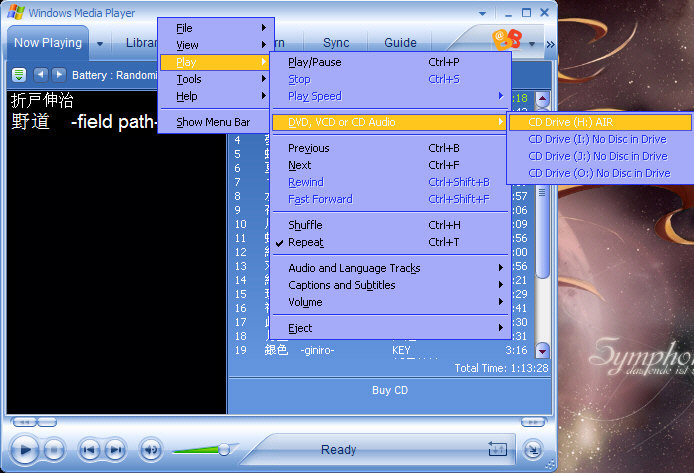Expand the Volume submenu
Viewport: 694px width, 473px height.
[391, 302]
